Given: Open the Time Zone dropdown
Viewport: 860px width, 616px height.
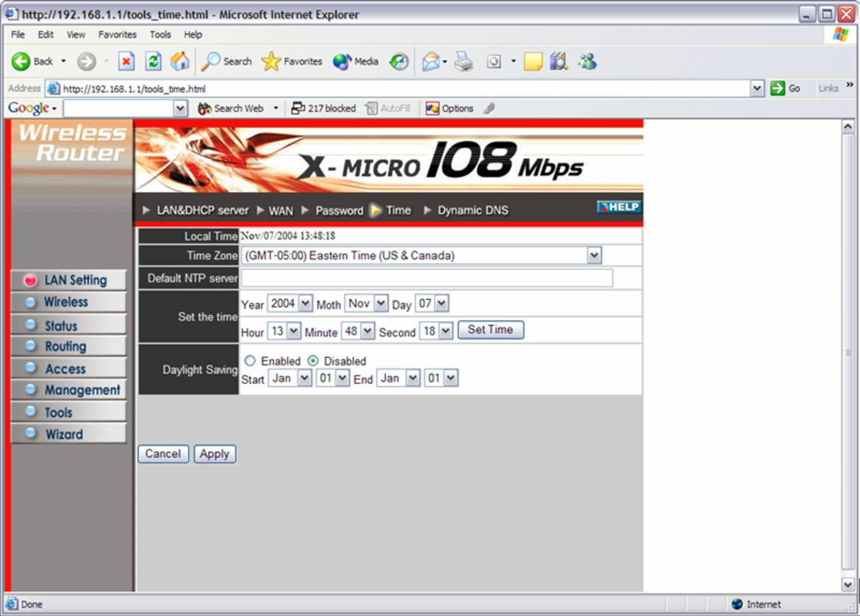Looking at the screenshot, I should coord(422,255).
